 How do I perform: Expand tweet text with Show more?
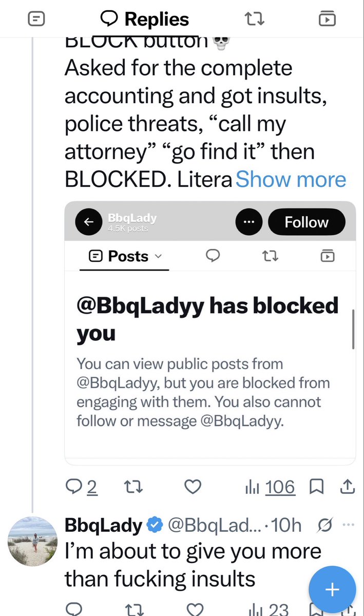click(x=291, y=180)
